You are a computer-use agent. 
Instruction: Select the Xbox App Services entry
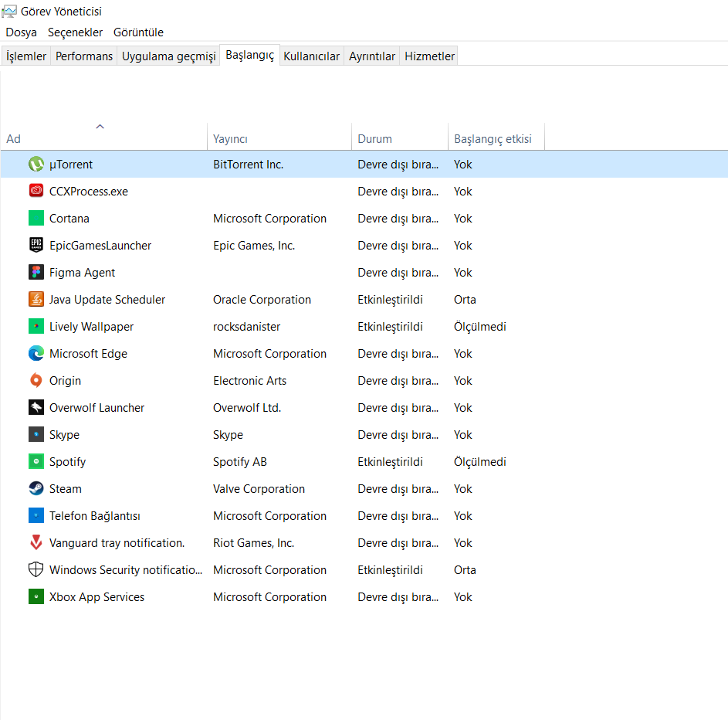pyautogui.click(x=97, y=597)
